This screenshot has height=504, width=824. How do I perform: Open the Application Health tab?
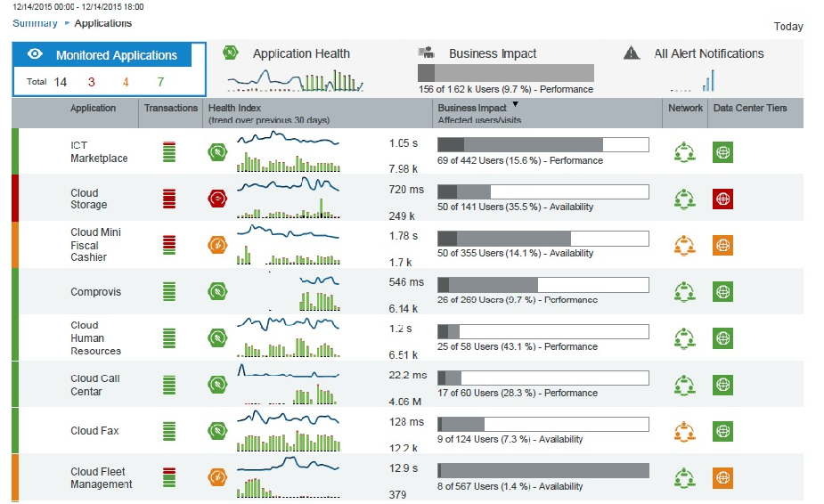pyautogui.click(x=301, y=53)
